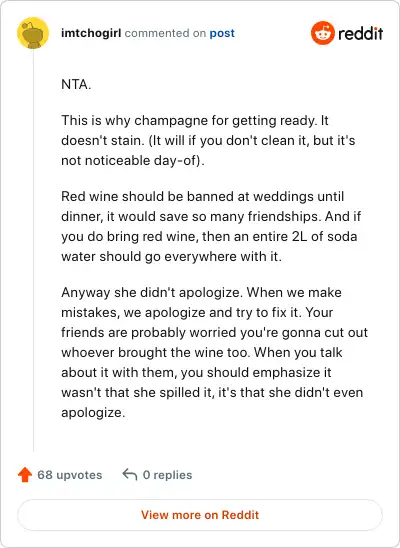Click the line "water should go everywhere with it."
The width and height of the screenshot is (400, 548).
click(171, 257)
